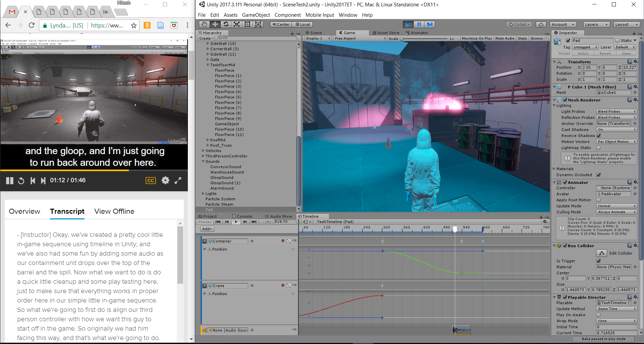
Task: Toggle Lightmap Static checkbox
Action: click(599, 148)
